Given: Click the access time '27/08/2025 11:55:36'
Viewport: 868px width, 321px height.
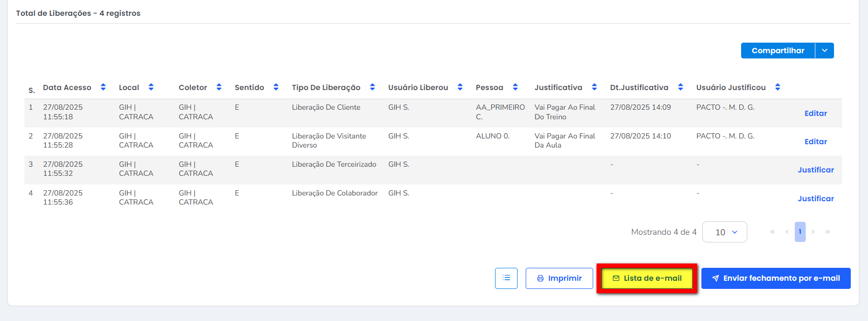Looking at the screenshot, I should [63, 197].
